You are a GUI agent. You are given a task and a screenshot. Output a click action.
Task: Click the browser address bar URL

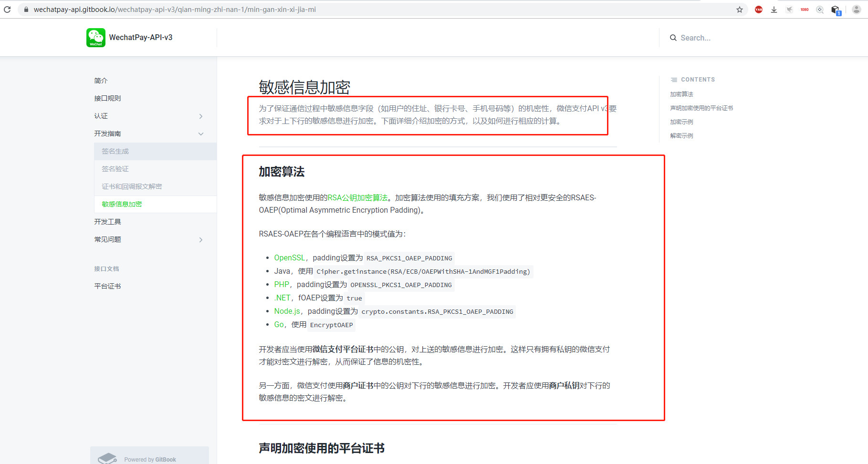pyautogui.click(x=175, y=10)
